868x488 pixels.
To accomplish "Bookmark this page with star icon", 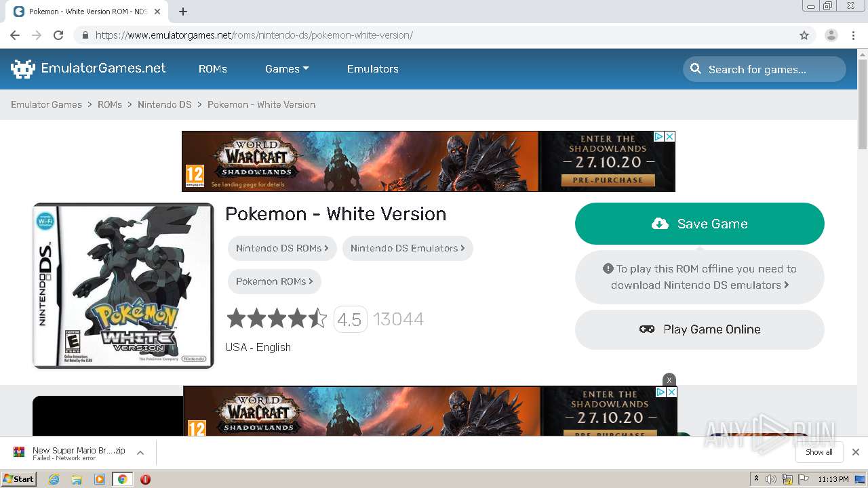I will point(804,35).
